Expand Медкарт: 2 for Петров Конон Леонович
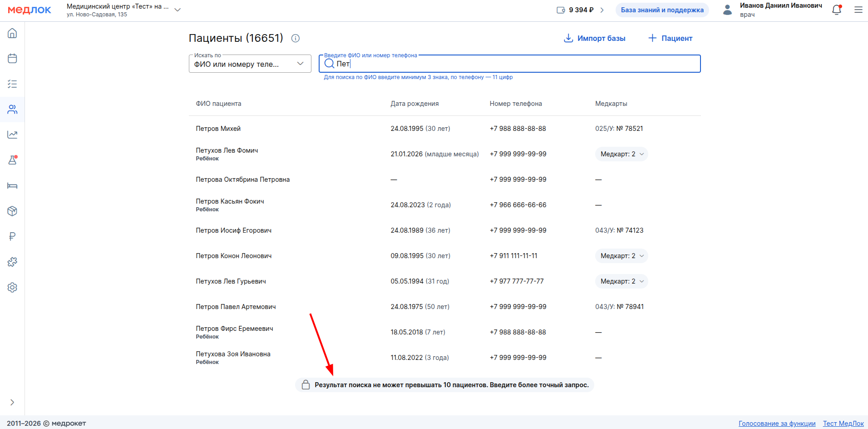 point(621,256)
